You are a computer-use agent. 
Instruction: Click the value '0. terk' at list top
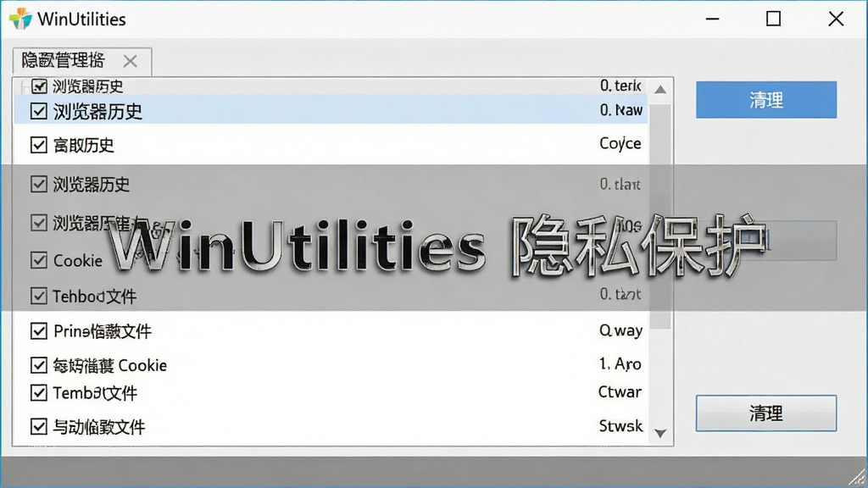620,86
